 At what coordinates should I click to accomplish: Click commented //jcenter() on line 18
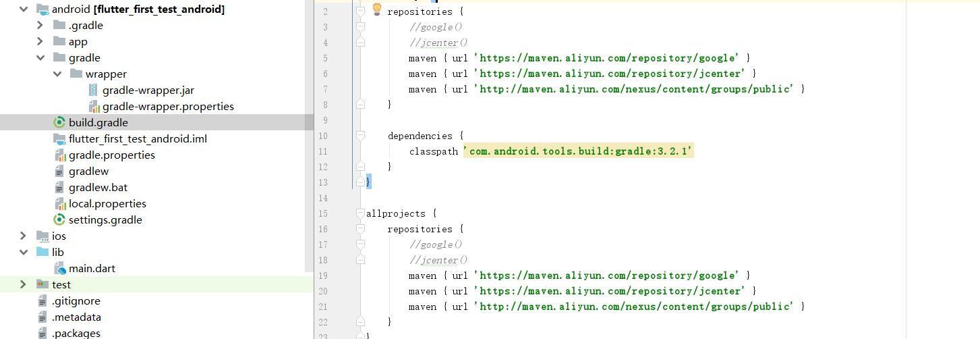(x=438, y=260)
